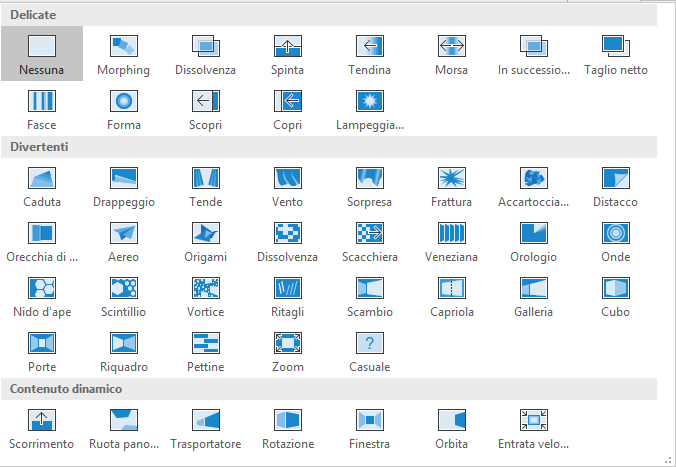Apply the Pettine transition
Viewport: 676px width, 467px height.
[206, 351]
